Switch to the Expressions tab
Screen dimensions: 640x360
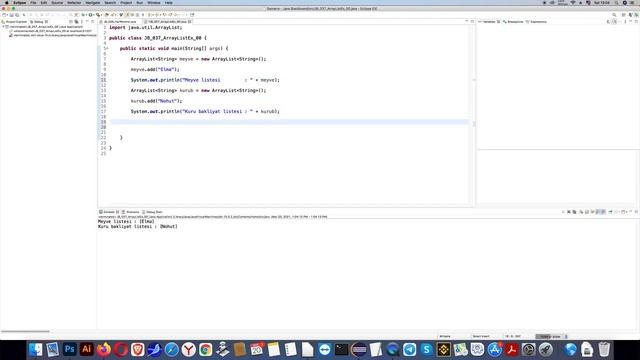tap(537, 22)
